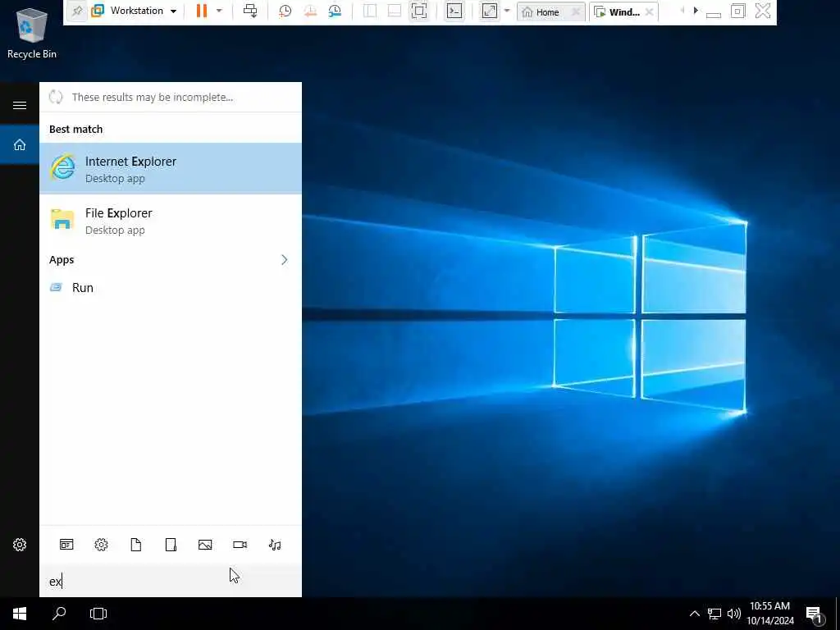Open the Action Center notifications icon
Image resolution: width=840 pixels, height=630 pixels.
point(815,614)
